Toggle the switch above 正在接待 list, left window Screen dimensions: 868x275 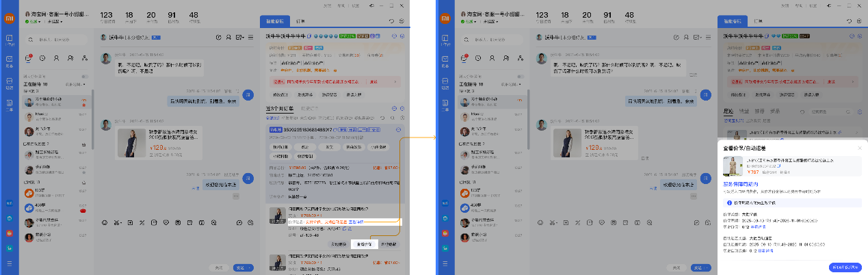85,77
